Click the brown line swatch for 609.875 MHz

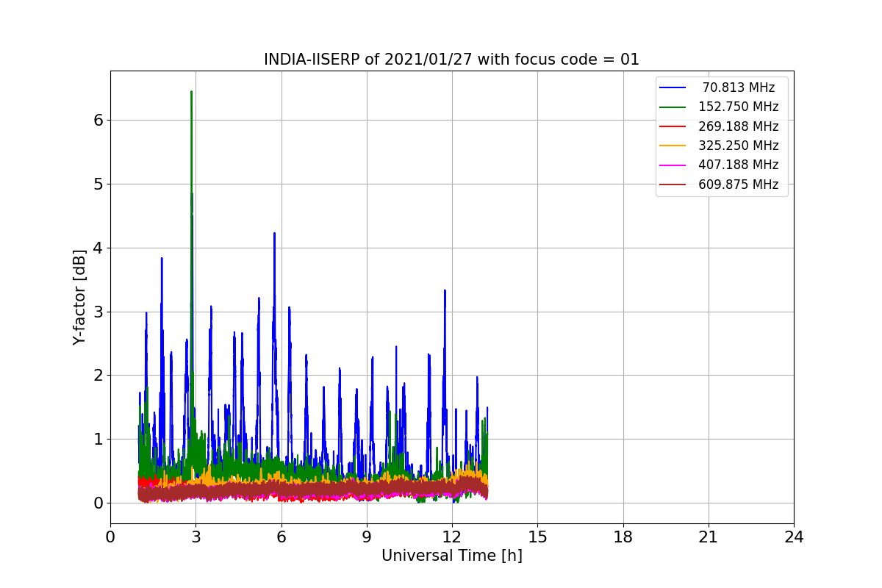pyautogui.click(x=673, y=184)
